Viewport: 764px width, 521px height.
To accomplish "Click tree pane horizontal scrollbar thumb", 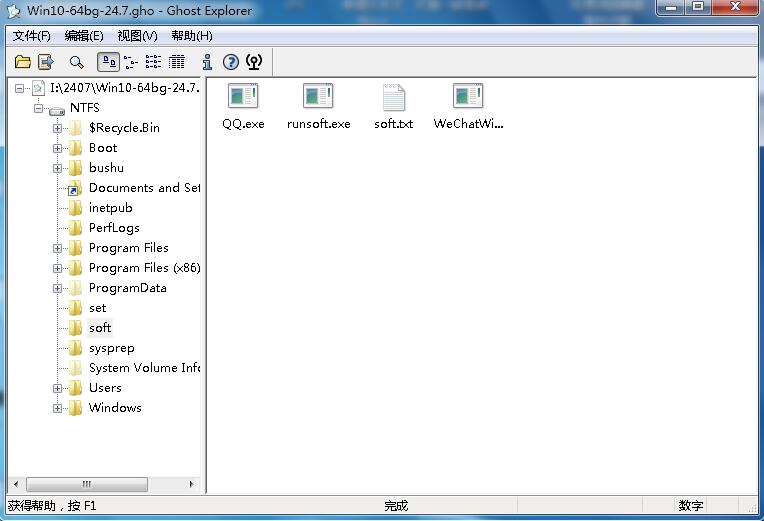I will pos(87,484).
